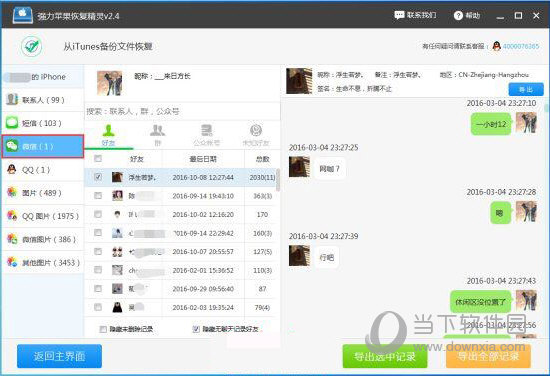This screenshot has height=376, width=550.
Task: Click the app logo in title bar
Action: (x=22, y=15)
